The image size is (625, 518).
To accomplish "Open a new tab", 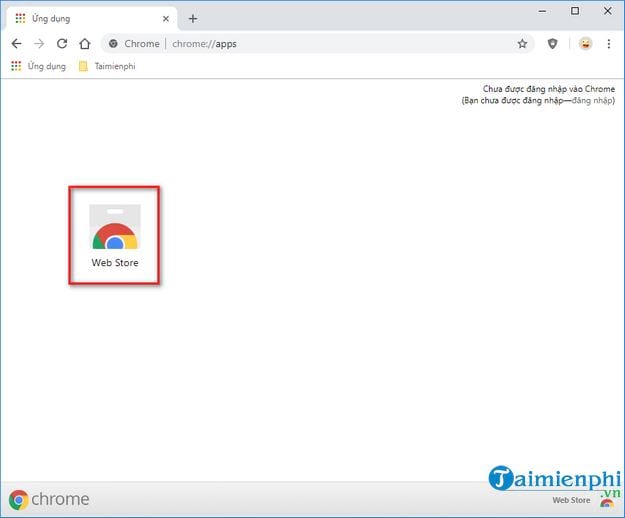I will (x=193, y=19).
